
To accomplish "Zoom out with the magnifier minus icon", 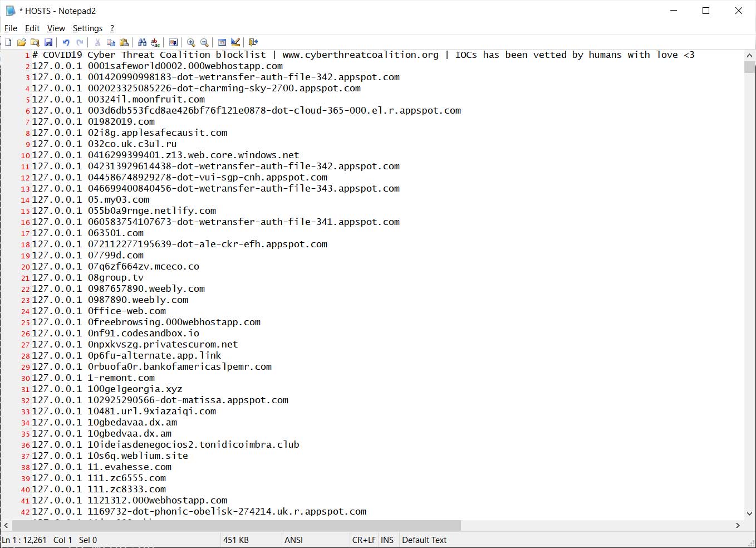I will pos(204,42).
